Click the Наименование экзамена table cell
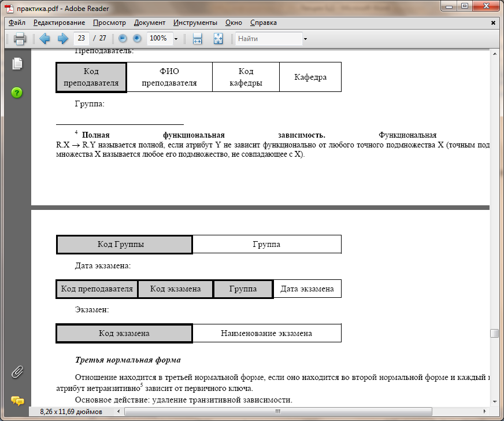Screen dimensions: 504x421 pos(266,334)
